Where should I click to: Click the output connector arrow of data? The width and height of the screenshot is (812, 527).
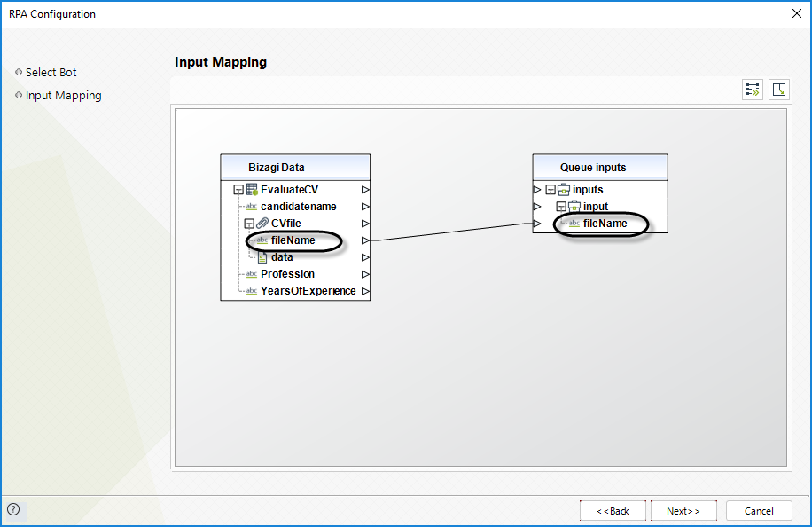point(365,257)
